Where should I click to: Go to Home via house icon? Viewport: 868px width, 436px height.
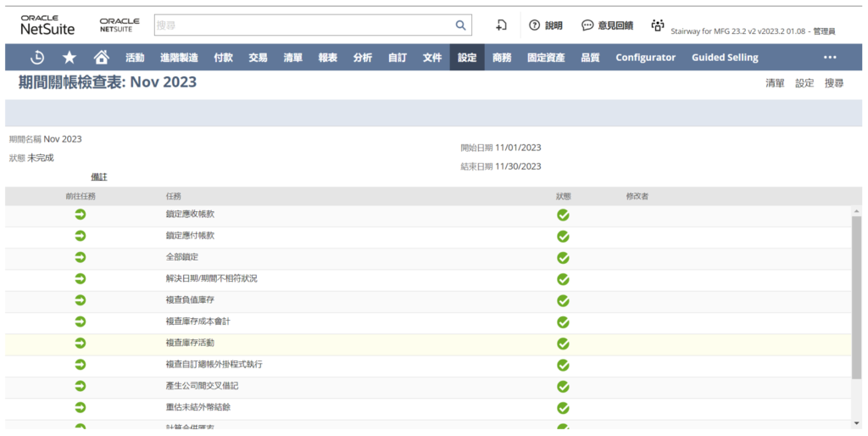point(101,58)
